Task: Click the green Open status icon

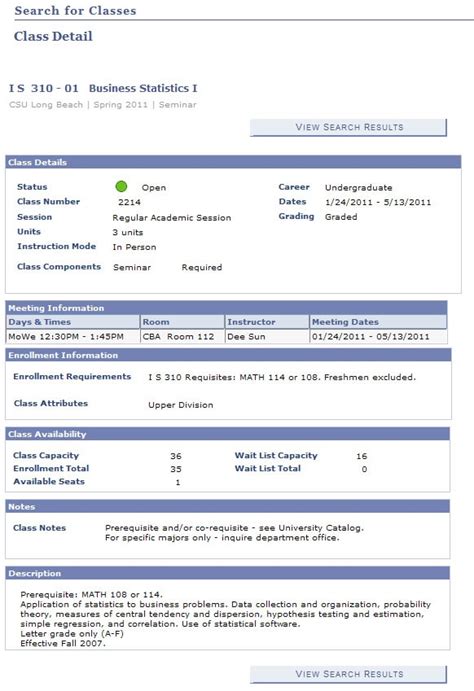Action: tap(121, 186)
